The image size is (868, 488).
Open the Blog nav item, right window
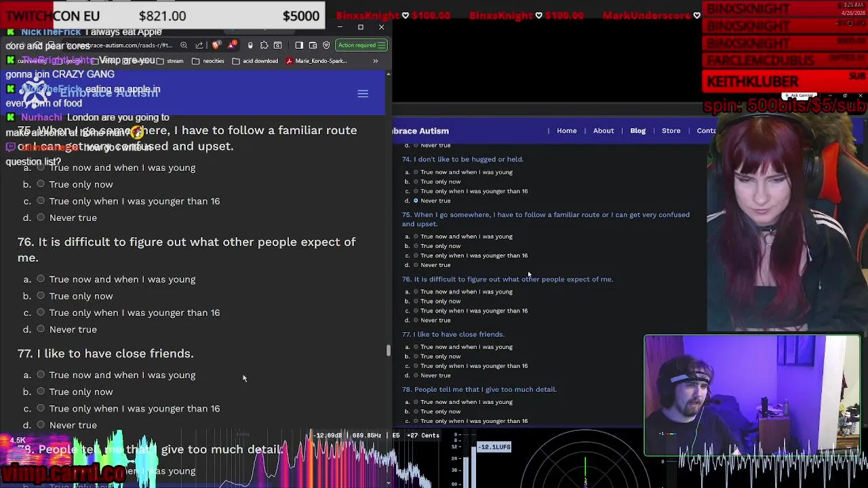coord(638,131)
